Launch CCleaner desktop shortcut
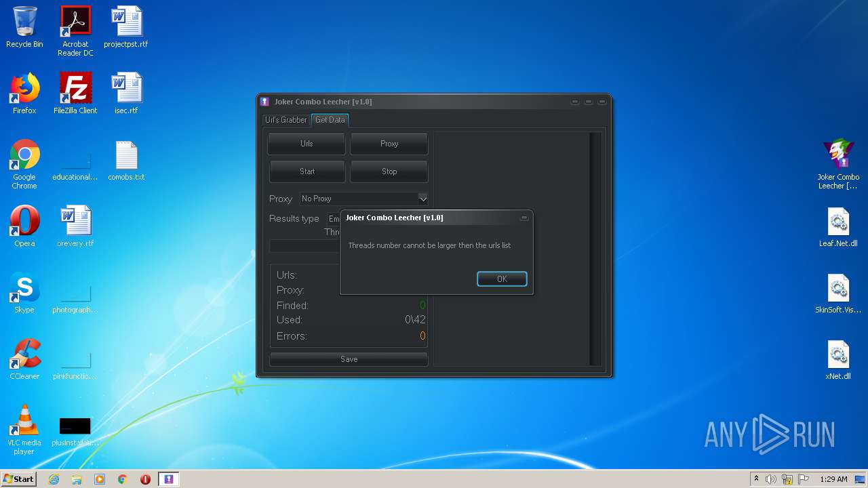The image size is (868, 488). 24,359
